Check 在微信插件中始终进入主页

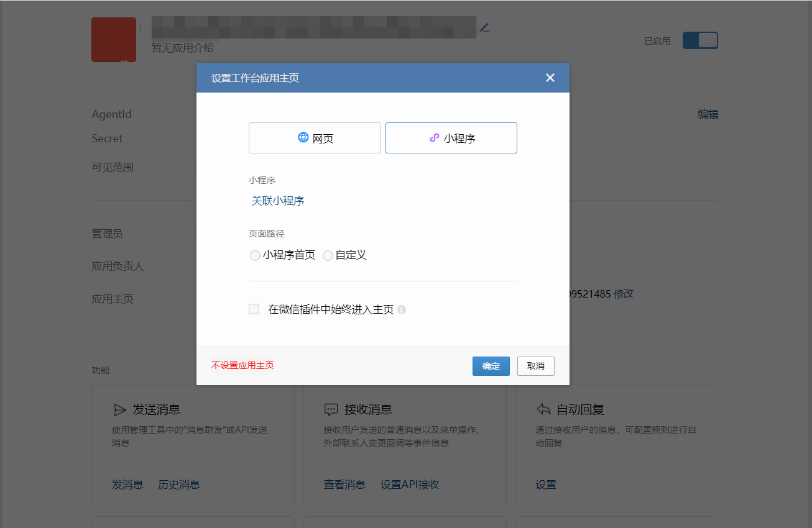[254, 309]
